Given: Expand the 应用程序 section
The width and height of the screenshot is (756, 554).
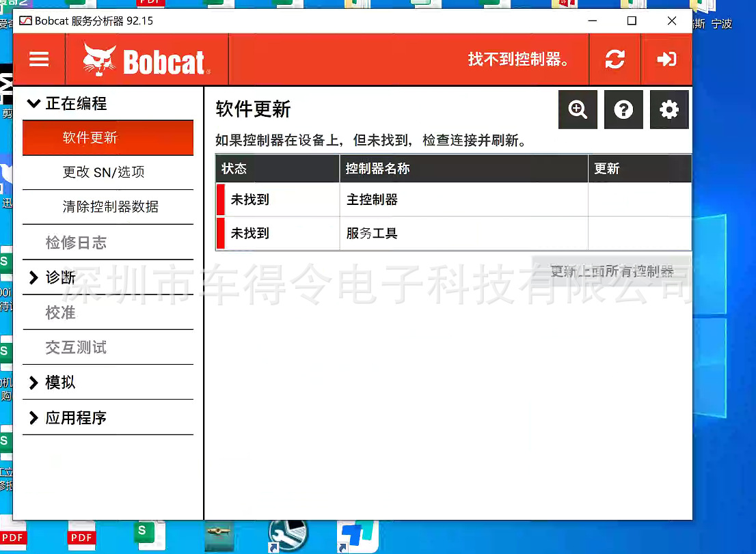Looking at the screenshot, I should click(x=33, y=417).
